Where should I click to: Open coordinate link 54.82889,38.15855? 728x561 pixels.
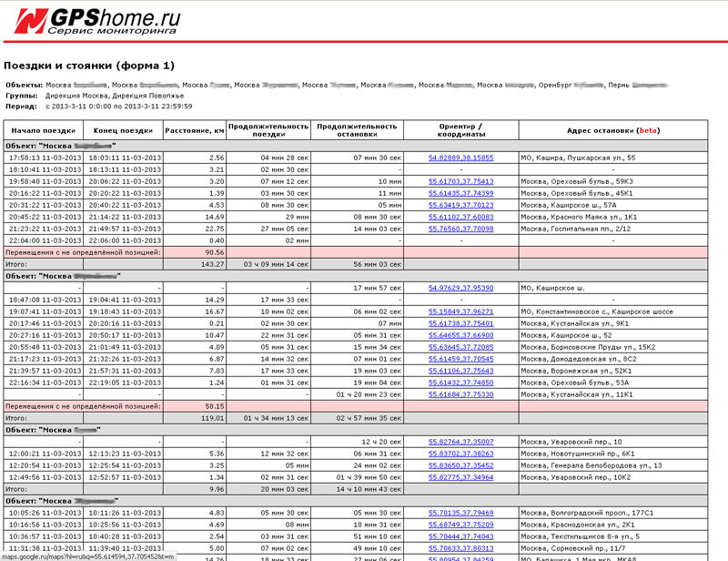click(x=460, y=158)
